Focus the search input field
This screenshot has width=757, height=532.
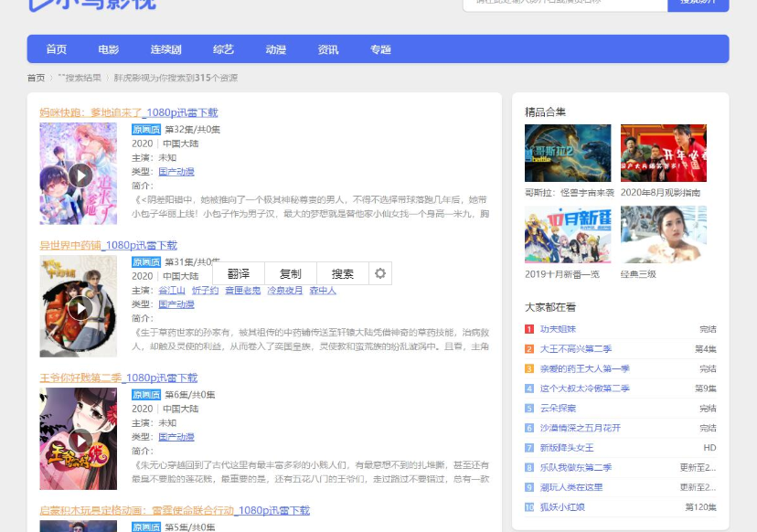(565, 4)
